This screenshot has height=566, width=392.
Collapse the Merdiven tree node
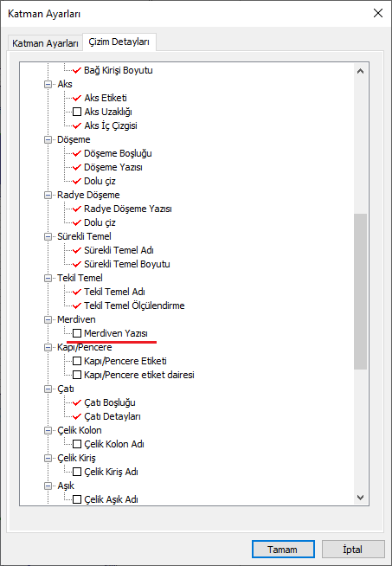[x=48, y=319]
